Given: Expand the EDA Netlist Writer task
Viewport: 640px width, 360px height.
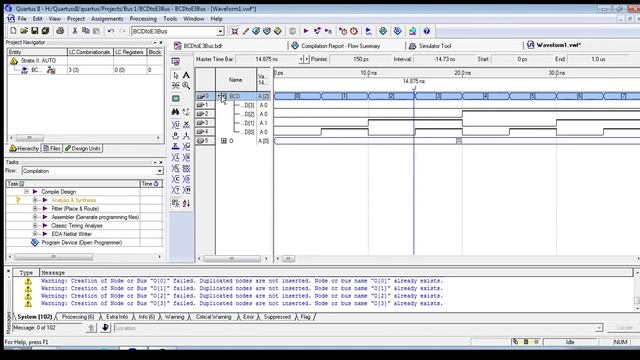Looking at the screenshot, I should (x=36, y=234).
